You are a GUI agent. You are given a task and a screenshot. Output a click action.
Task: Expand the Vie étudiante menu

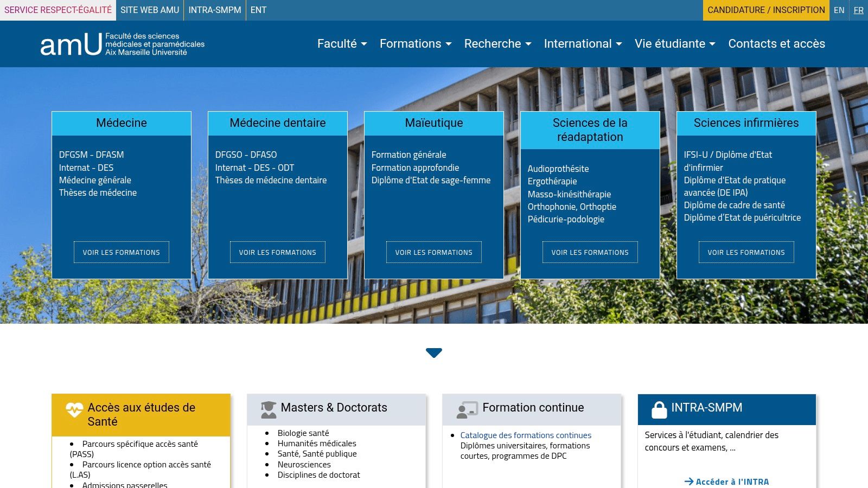click(x=675, y=44)
